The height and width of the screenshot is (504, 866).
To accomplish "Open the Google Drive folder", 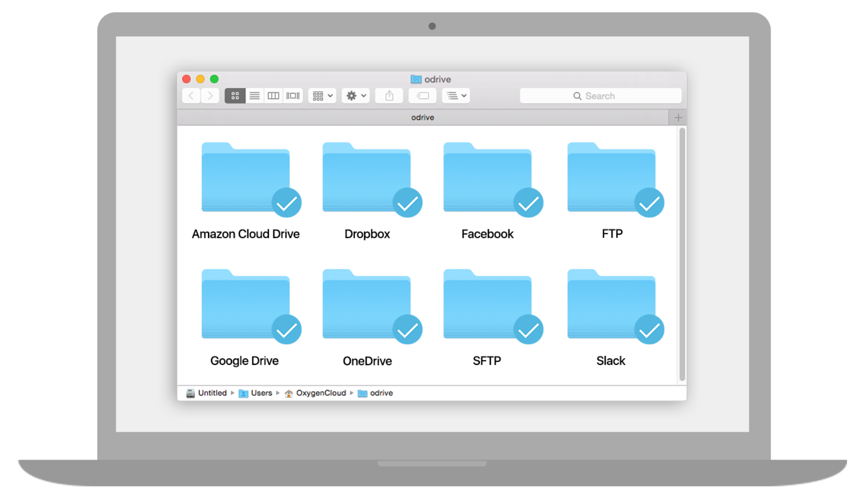I will point(245,306).
